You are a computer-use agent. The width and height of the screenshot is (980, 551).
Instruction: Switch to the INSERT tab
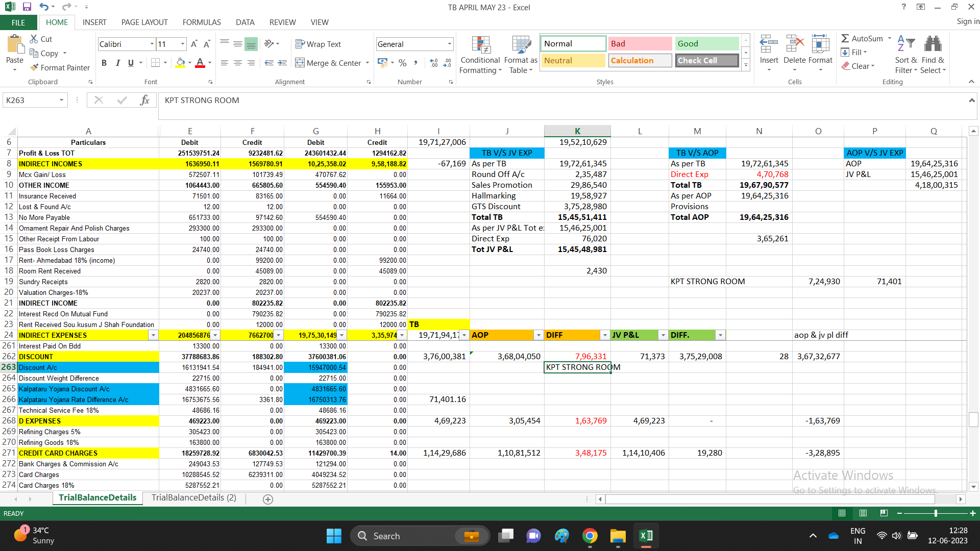click(x=94, y=22)
